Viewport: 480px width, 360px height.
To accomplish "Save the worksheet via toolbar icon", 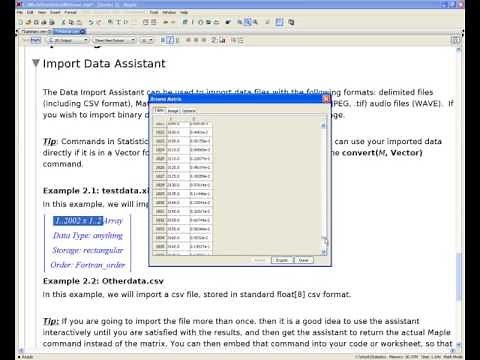I will pyautogui.click(x=36, y=22).
